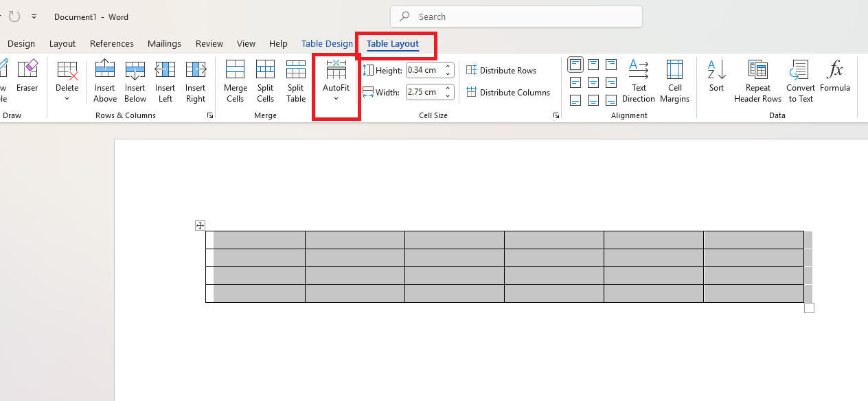Click Insert Left column icon
The height and width of the screenshot is (401, 868).
165,80
